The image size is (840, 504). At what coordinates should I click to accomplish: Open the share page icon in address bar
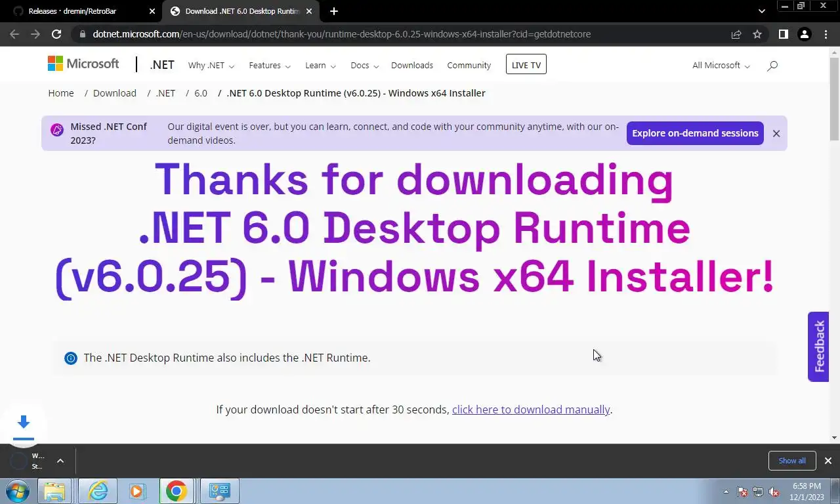[736, 34]
